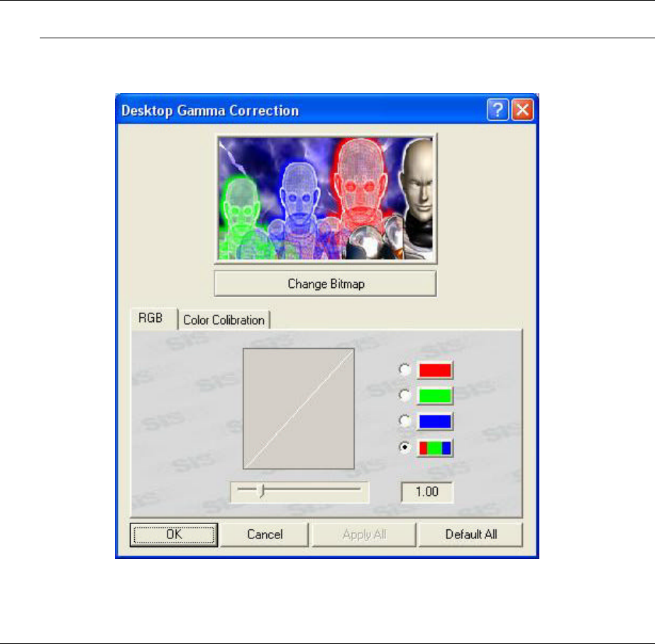This screenshot has height=644, width=655.
Task: Select the combined RGB radio button
Action: 404,448
